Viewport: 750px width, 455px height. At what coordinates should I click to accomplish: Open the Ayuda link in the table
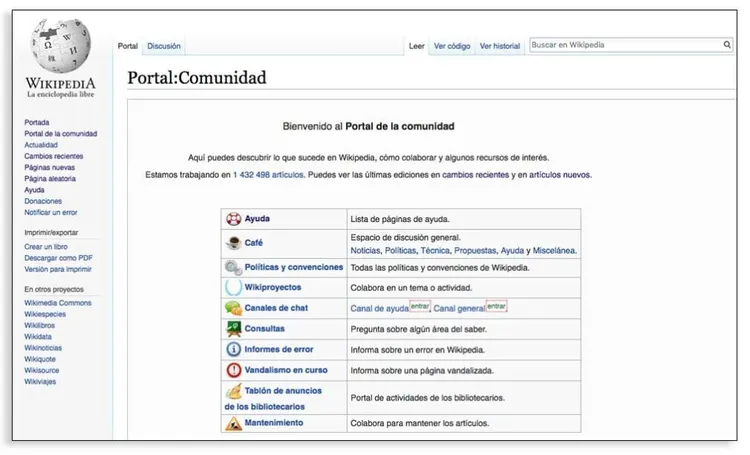point(257,219)
